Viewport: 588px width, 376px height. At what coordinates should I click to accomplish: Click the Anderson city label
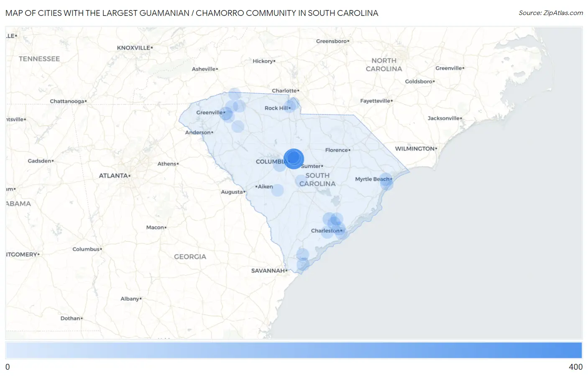198,133
